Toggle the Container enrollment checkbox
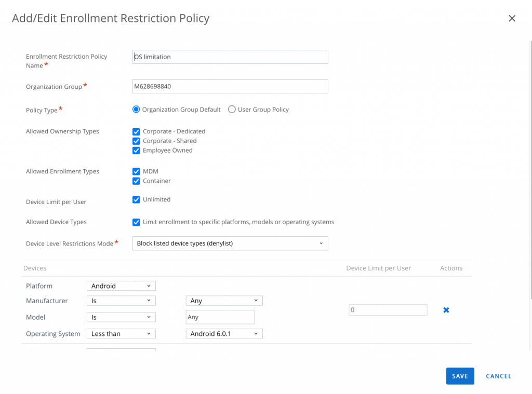Screen dimensions: 532x394 click(x=136, y=181)
